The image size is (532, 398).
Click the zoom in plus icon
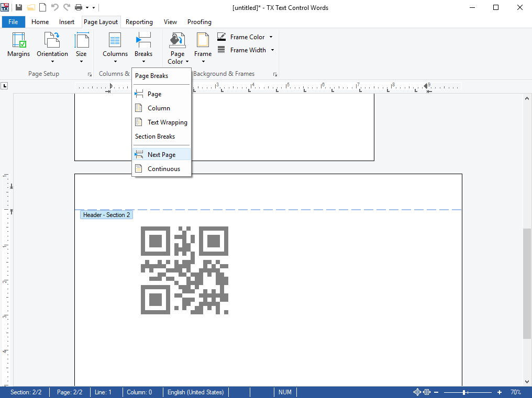[500, 392]
